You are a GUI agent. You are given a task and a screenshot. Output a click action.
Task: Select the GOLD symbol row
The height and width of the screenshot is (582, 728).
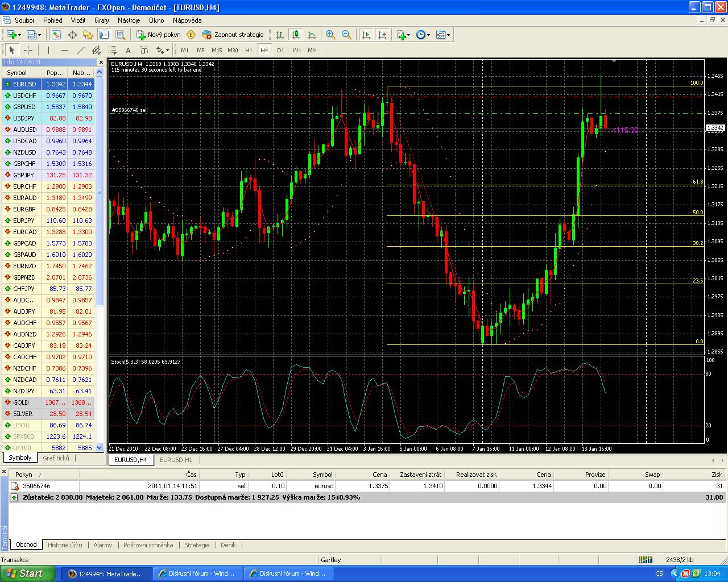pyautogui.click(x=48, y=402)
